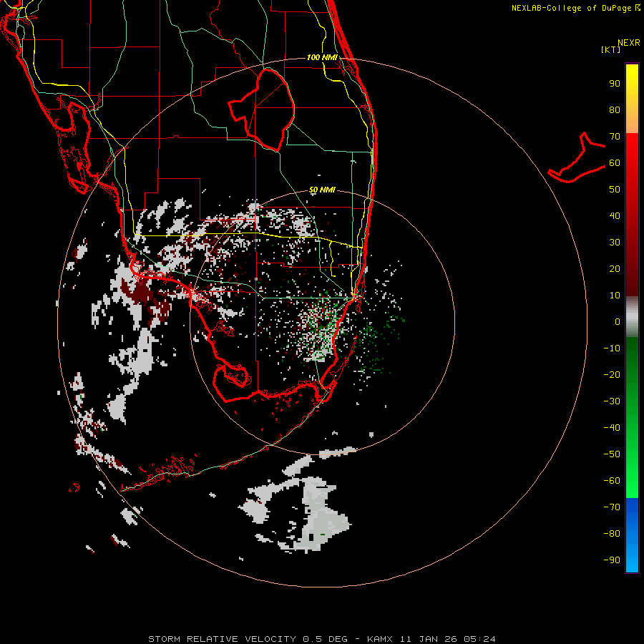Screen dimensions: 644x644
Task: Click the positive 20 scale value
Action: click(x=615, y=269)
